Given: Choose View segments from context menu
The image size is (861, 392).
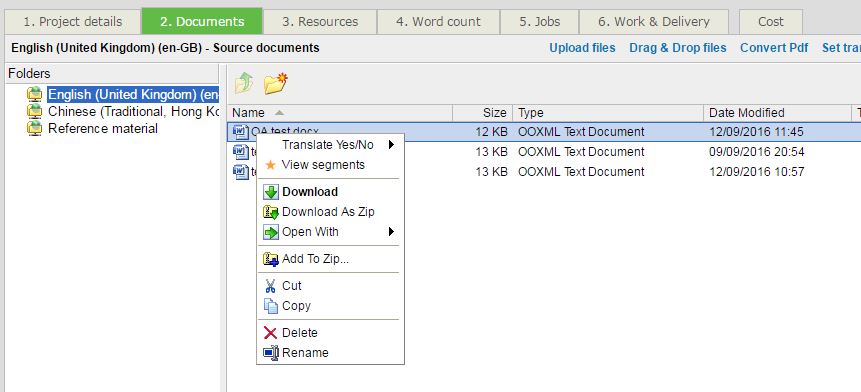Looking at the screenshot, I should 323,165.
